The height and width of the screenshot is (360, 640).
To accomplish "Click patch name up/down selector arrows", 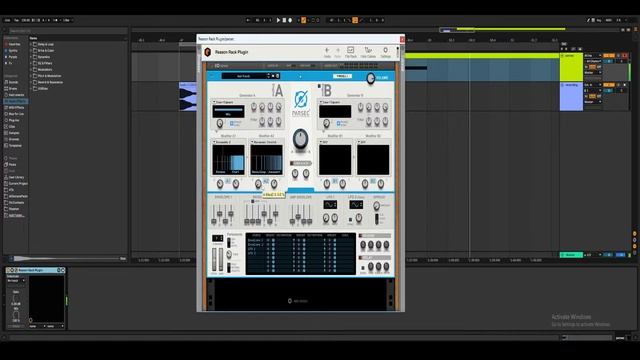I will [x=269, y=76].
